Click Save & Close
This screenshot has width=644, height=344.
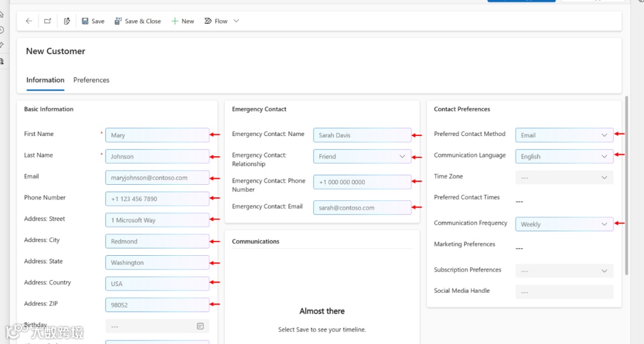tap(138, 21)
